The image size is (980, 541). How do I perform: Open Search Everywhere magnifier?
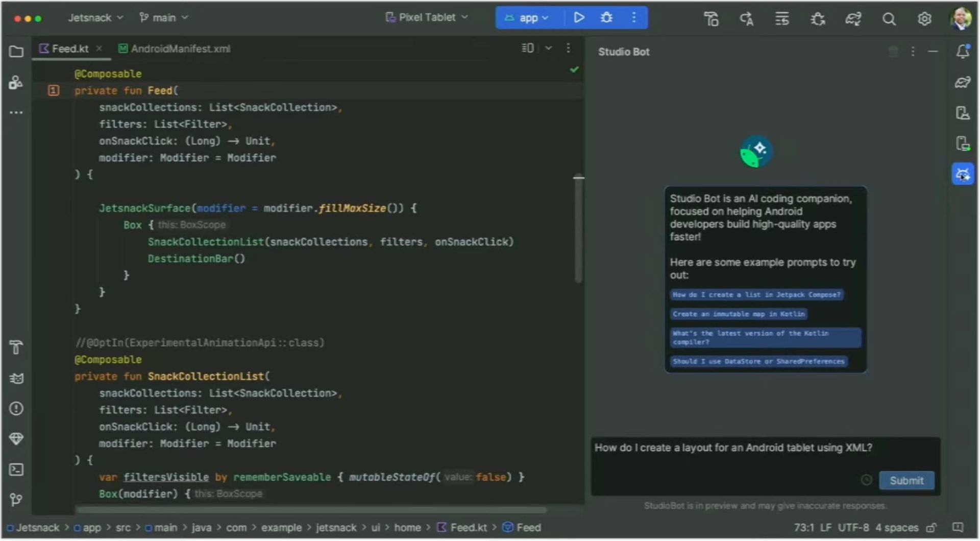[x=889, y=19]
